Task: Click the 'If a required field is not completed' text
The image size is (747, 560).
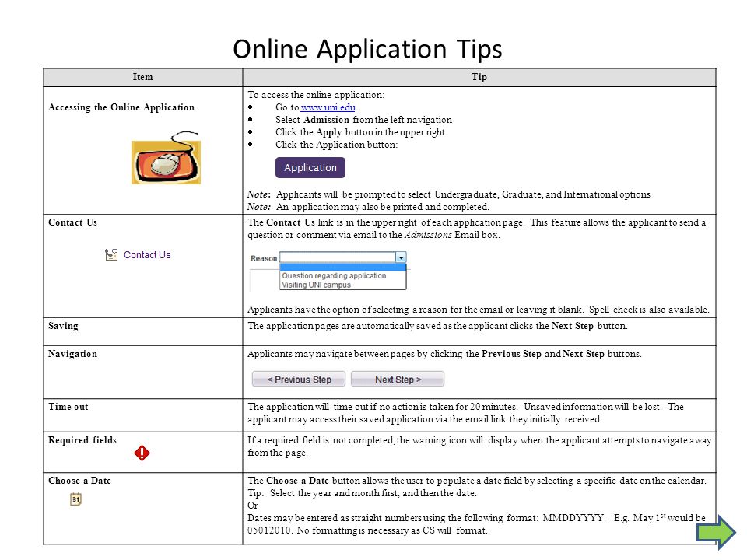Action: point(479,446)
